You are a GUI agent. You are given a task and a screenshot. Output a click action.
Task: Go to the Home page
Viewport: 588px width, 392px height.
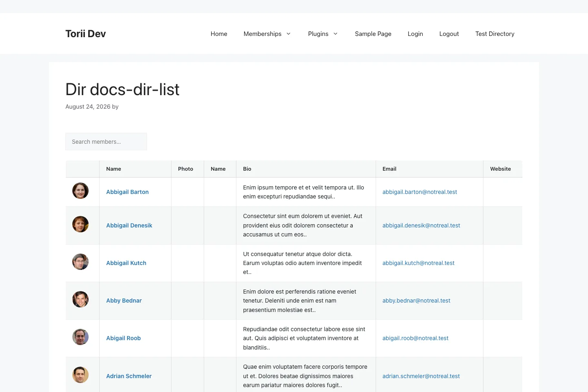point(219,34)
